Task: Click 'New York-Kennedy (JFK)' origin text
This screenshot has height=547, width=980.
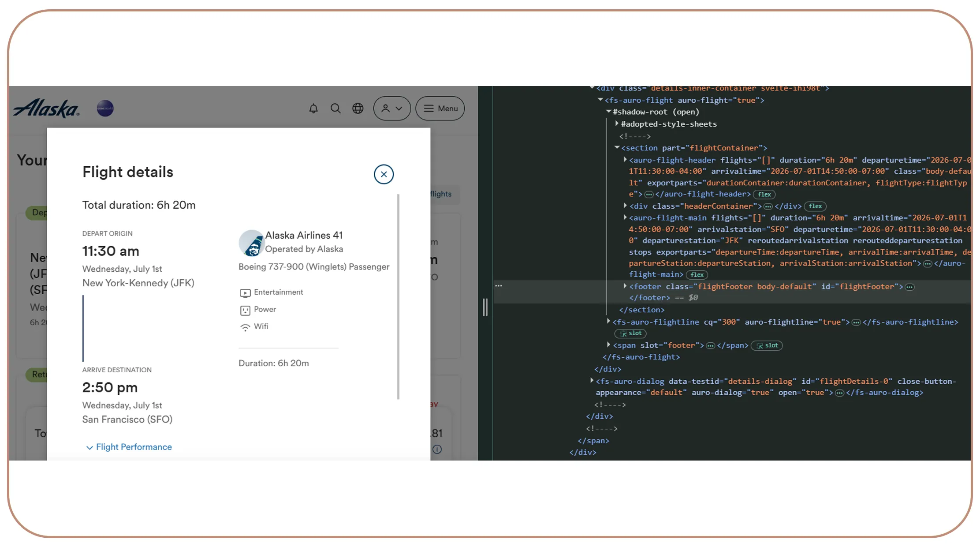Action: 138,283
